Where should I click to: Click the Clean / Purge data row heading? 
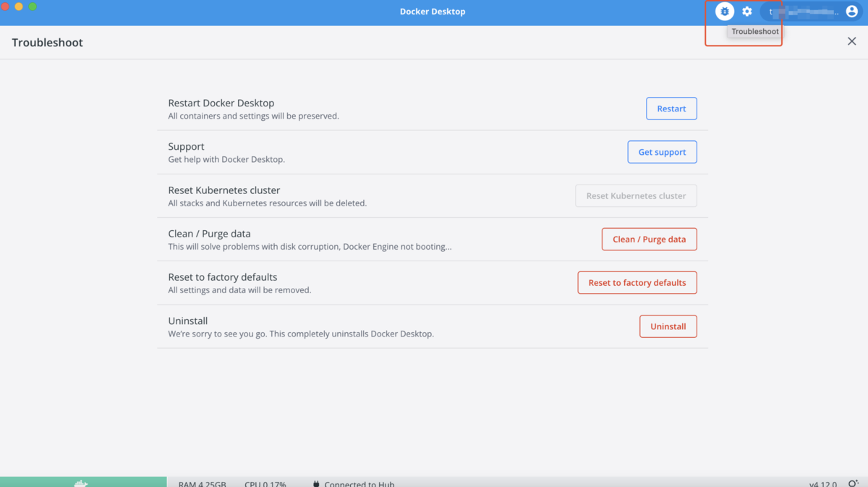[x=209, y=234]
